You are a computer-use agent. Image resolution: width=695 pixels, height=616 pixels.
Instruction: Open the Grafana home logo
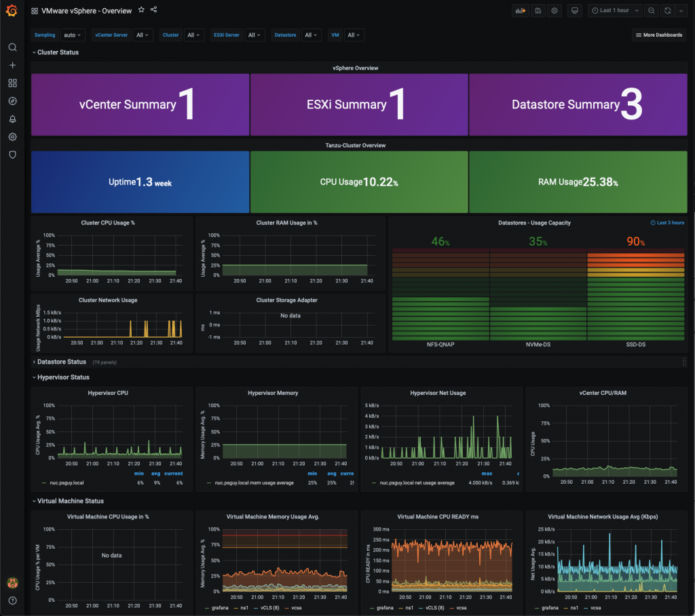[12, 10]
